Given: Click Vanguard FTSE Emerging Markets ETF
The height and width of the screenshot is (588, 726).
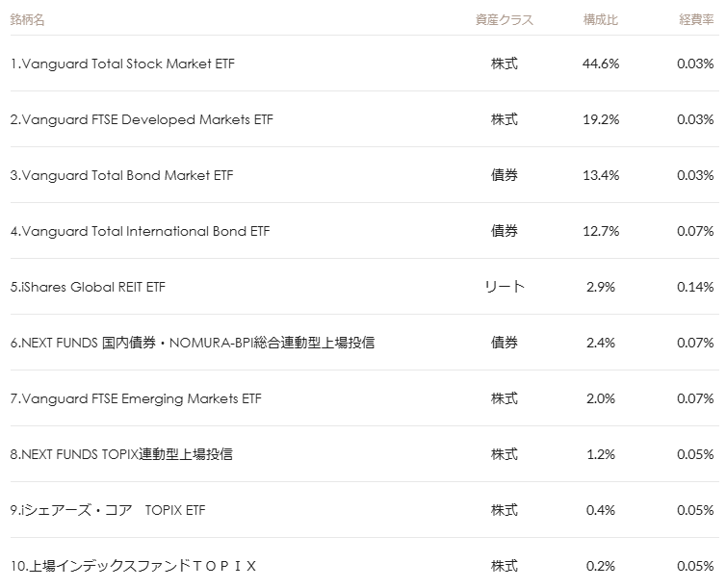Looking at the screenshot, I should tap(136, 399).
